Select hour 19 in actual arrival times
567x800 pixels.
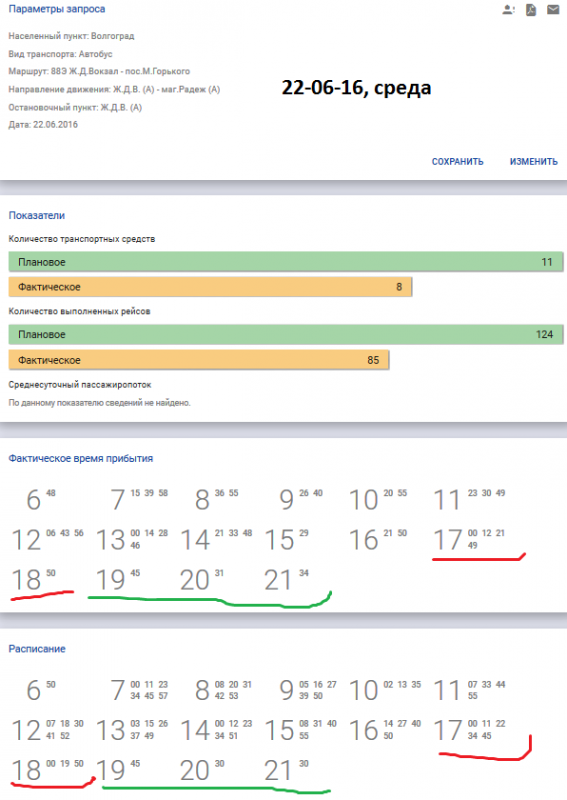pos(110,580)
